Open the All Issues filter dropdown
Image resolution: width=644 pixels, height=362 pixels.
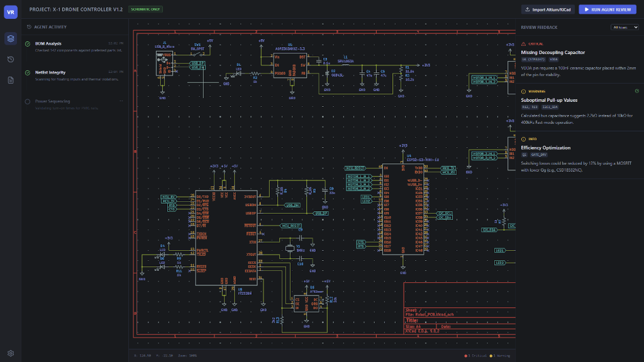[x=625, y=27]
